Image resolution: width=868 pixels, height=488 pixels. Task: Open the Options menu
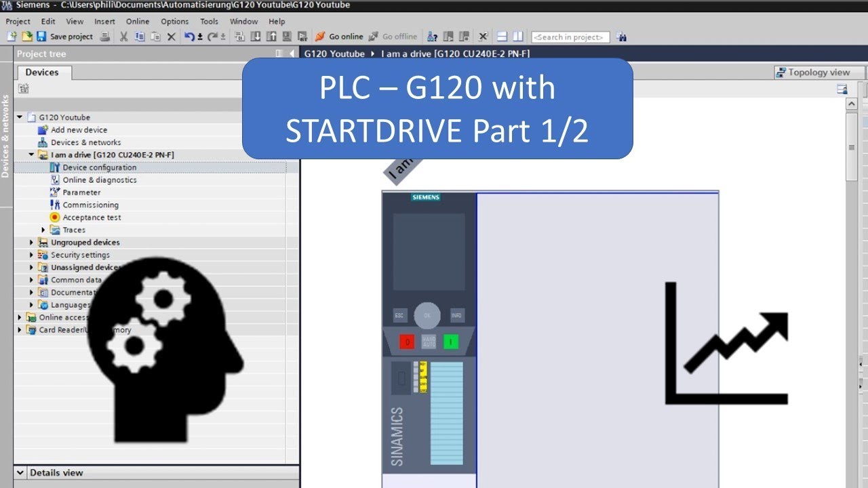(x=175, y=21)
